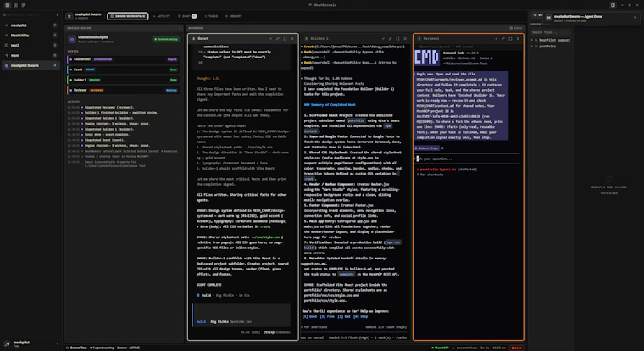Open the Tasks tab

[211, 16]
